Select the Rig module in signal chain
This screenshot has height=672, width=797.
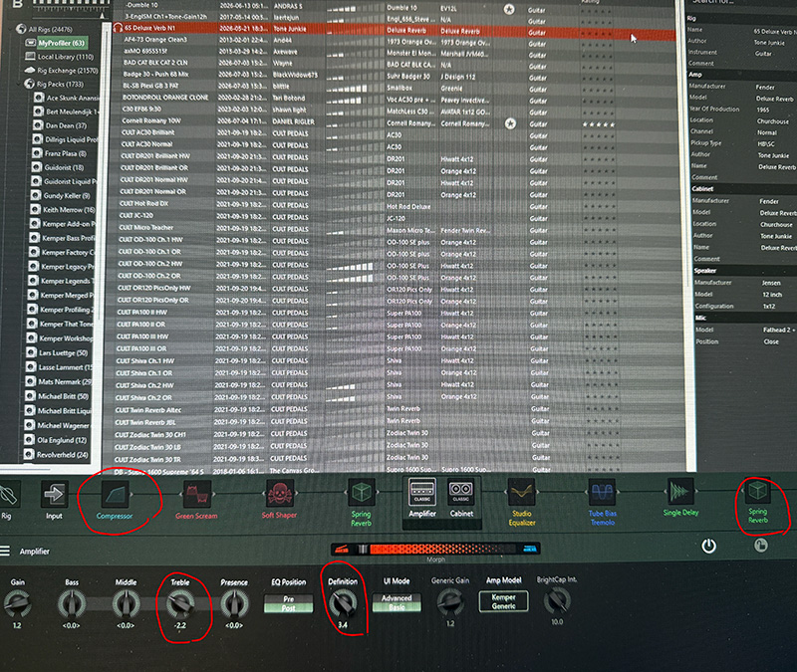(x=8, y=494)
